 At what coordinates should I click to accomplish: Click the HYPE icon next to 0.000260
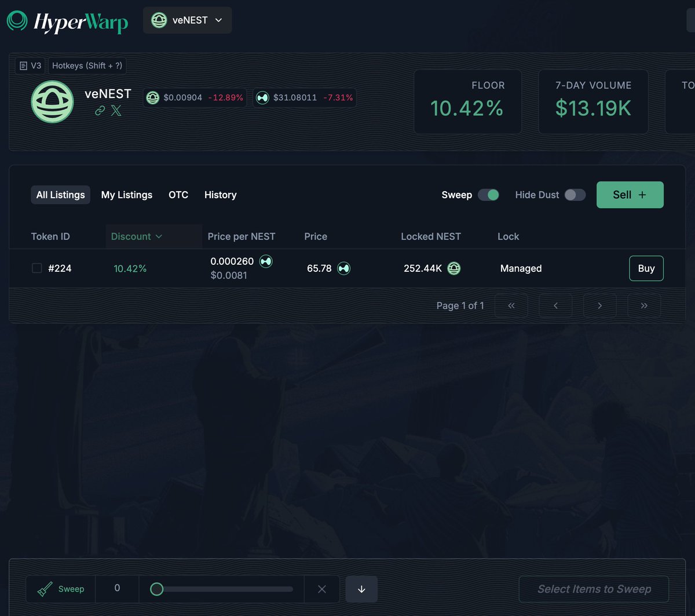266,261
